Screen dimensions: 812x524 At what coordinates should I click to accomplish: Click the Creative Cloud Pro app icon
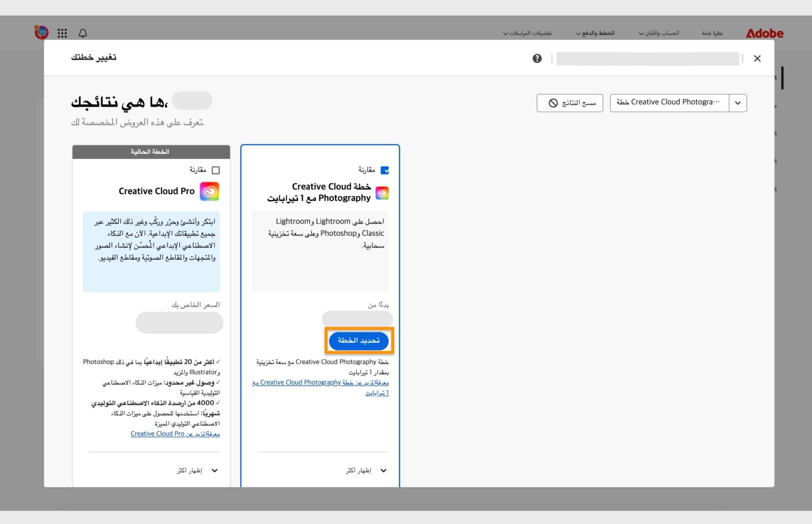pos(209,191)
